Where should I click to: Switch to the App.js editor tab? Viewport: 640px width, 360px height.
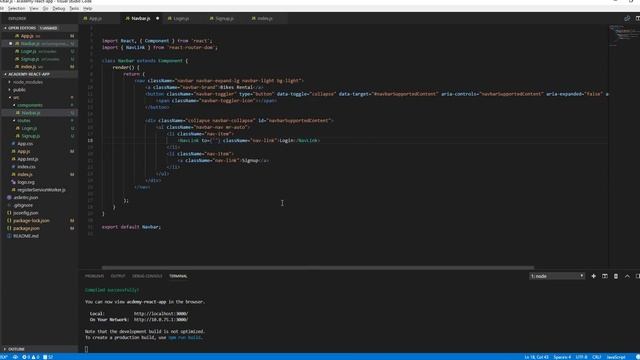click(100, 18)
